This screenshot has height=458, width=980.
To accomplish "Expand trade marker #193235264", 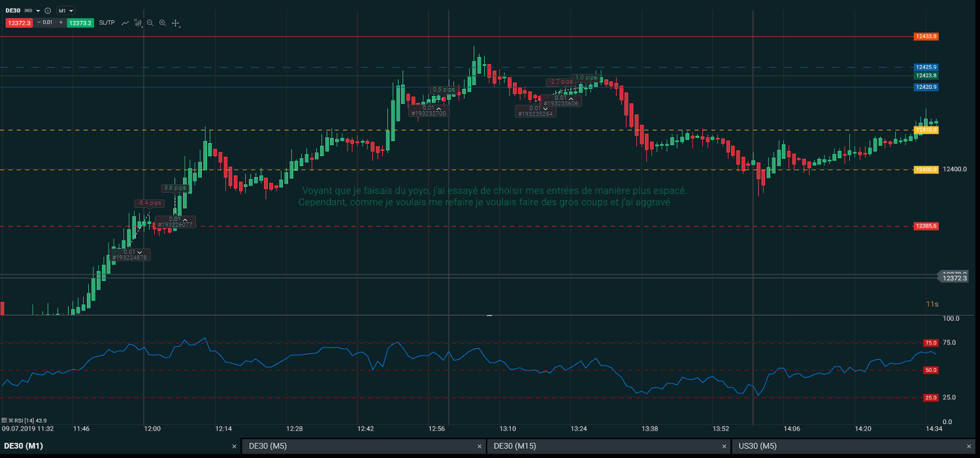I will (545, 108).
